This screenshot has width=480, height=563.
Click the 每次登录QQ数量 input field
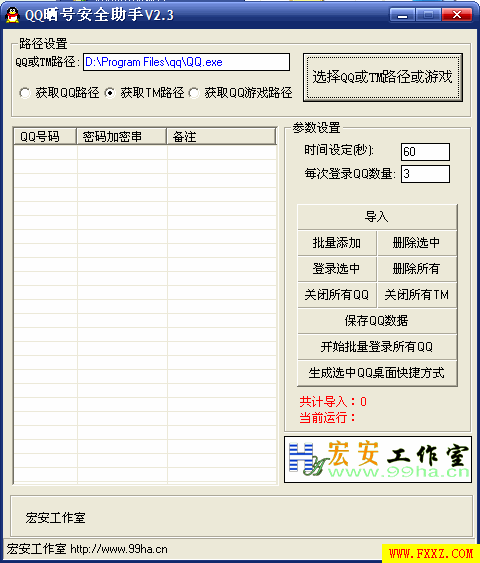pyautogui.click(x=425, y=174)
